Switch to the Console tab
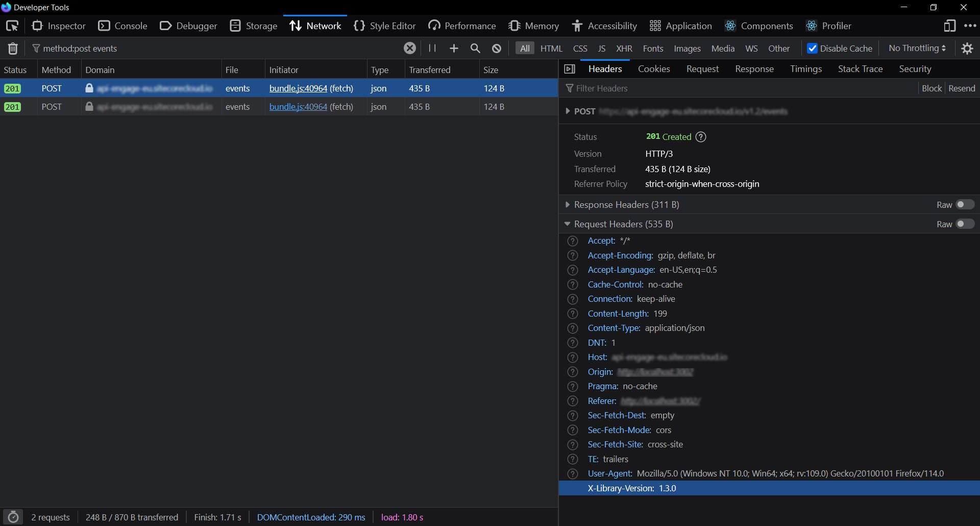The height and width of the screenshot is (526, 980). tap(122, 26)
